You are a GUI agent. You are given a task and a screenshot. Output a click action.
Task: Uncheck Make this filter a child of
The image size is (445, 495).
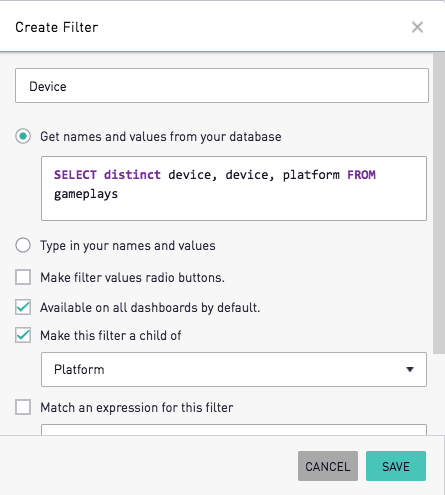point(23,335)
